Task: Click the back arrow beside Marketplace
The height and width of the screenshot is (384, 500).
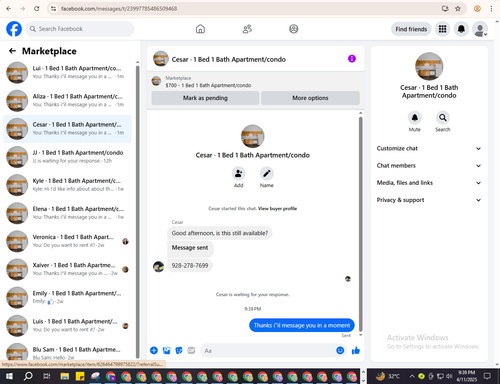Action: (x=12, y=51)
